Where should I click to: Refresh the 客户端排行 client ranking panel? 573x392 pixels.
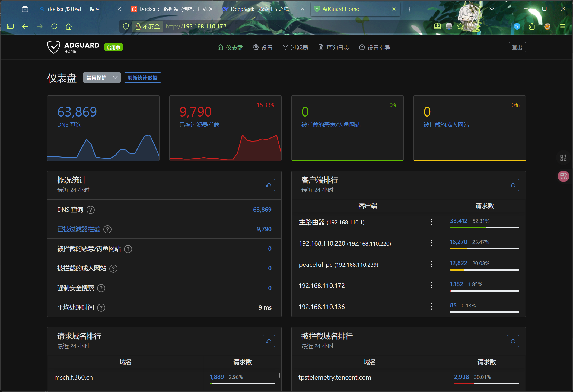pyautogui.click(x=513, y=185)
